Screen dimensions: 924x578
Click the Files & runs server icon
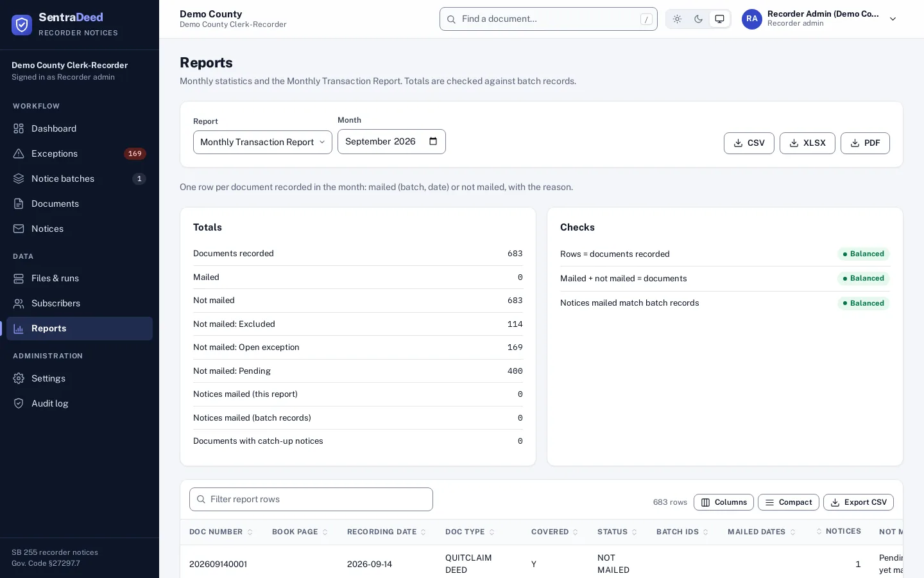[x=19, y=278]
